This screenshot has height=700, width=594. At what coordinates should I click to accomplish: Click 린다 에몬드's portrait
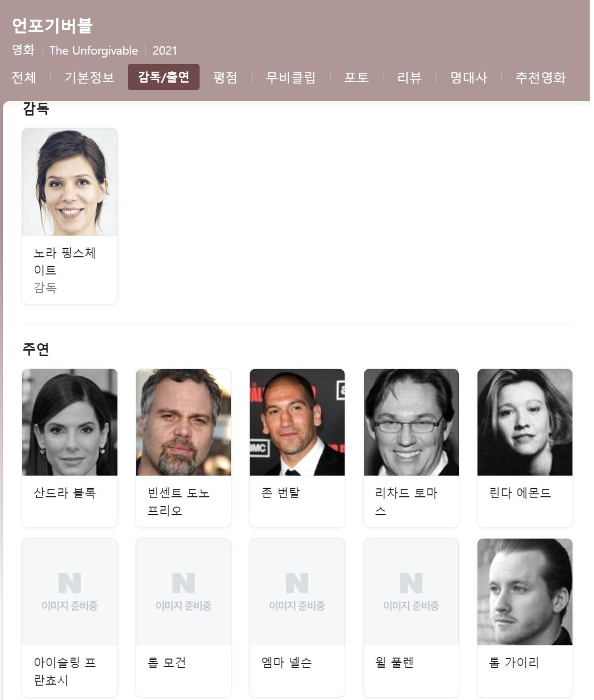[x=525, y=422]
